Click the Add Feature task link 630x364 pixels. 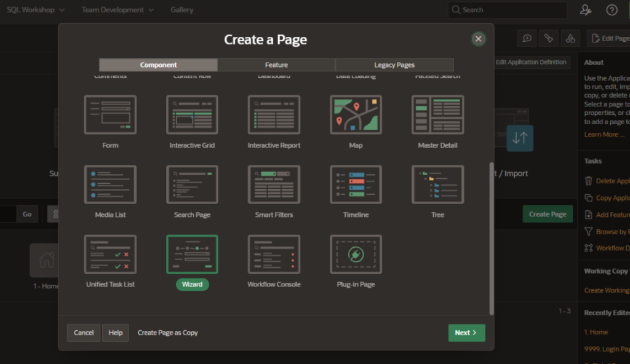tap(613, 215)
